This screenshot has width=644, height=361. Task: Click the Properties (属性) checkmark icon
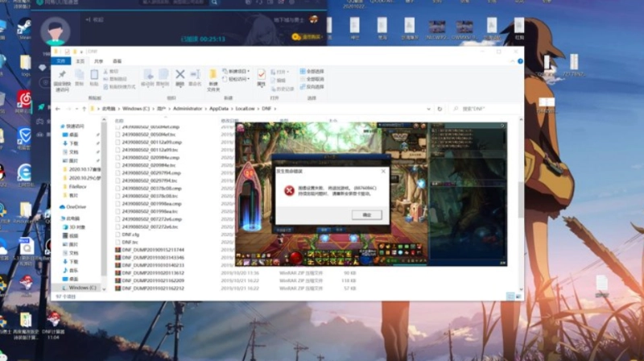(261, 74)
